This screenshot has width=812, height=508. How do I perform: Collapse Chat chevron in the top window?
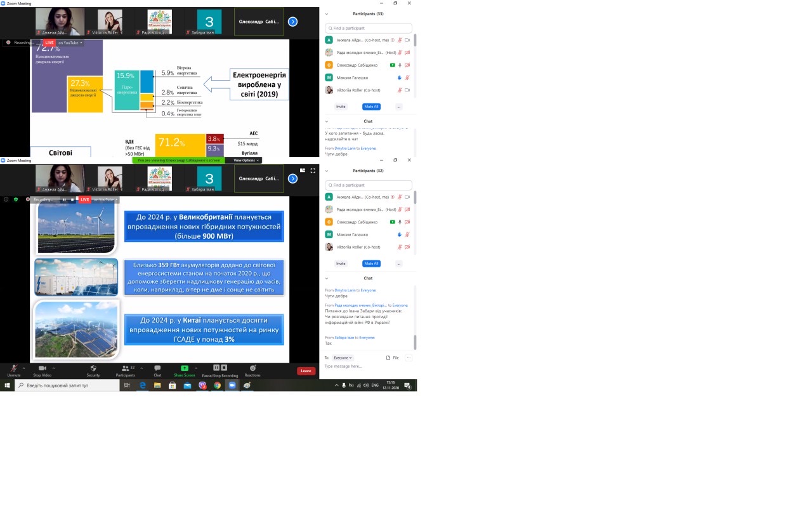coord(327,121)
